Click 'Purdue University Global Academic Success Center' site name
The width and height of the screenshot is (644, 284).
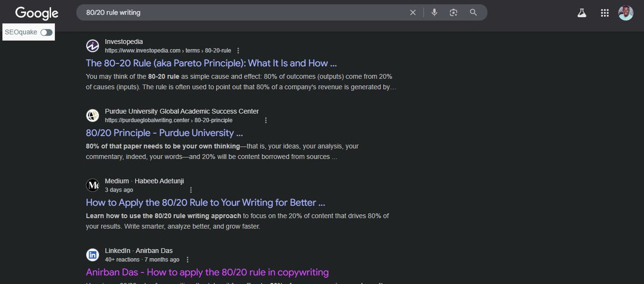tap(182, 111)
